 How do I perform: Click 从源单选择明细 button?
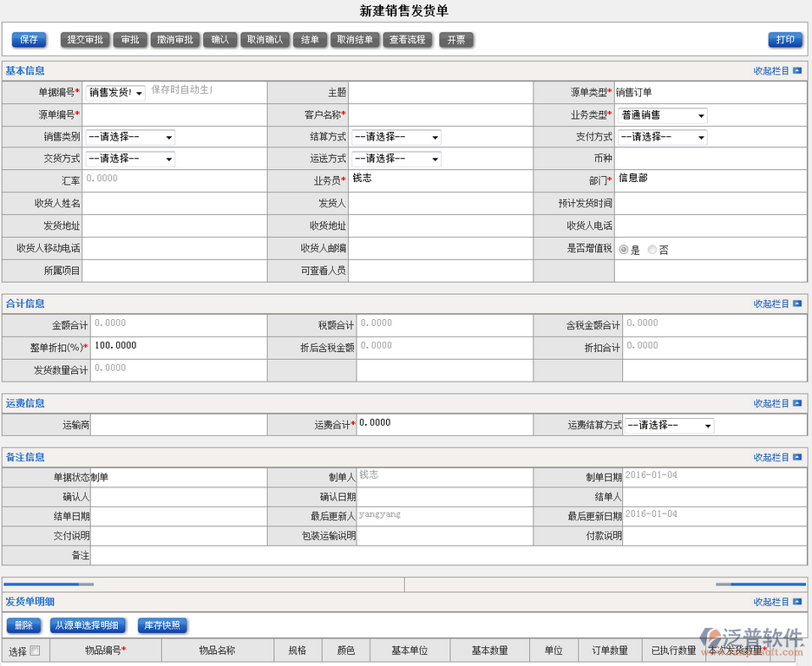click(89, 625)
